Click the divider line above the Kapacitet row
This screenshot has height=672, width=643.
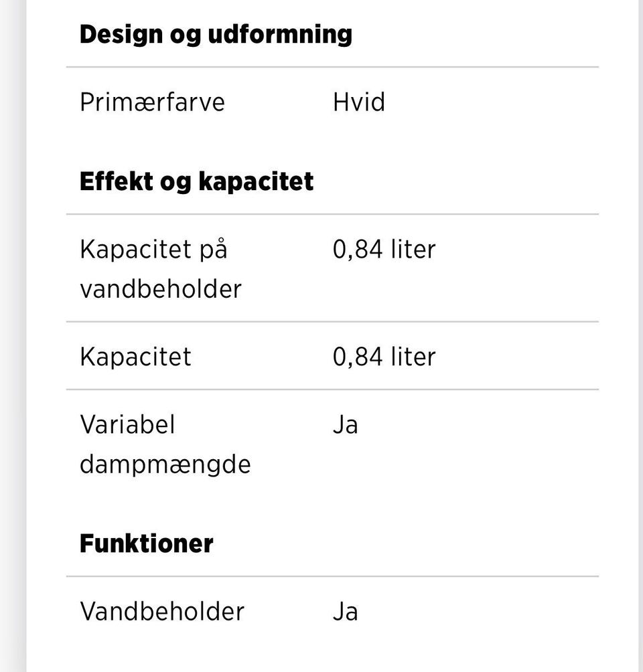(332, 321)
